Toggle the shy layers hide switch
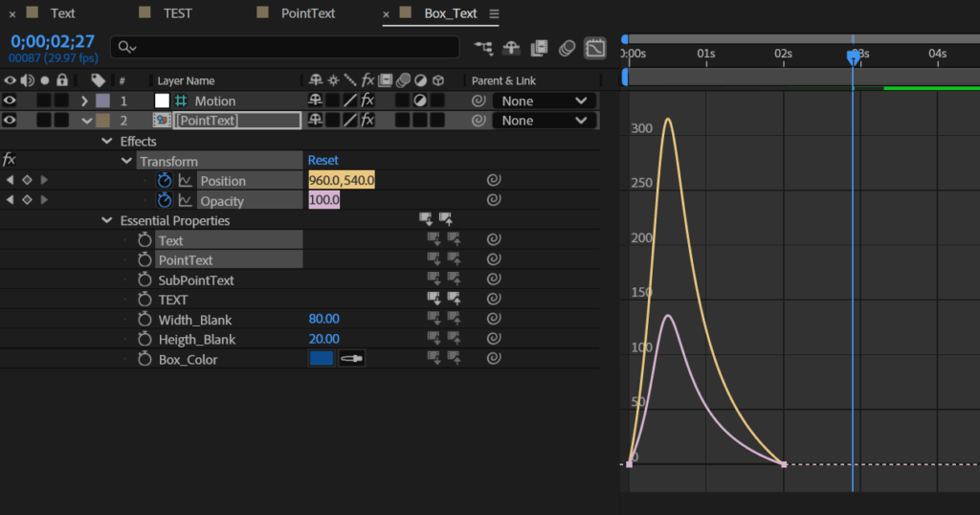 511,48
